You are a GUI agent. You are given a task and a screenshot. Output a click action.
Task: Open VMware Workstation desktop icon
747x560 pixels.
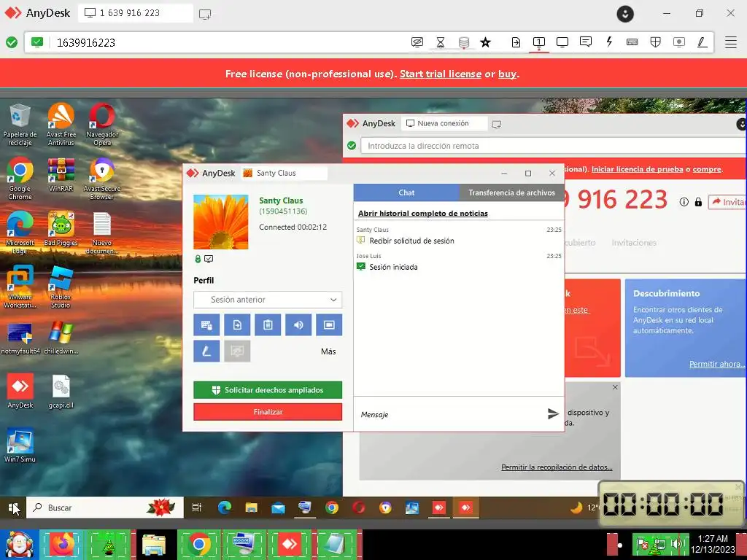pos(20,287)
